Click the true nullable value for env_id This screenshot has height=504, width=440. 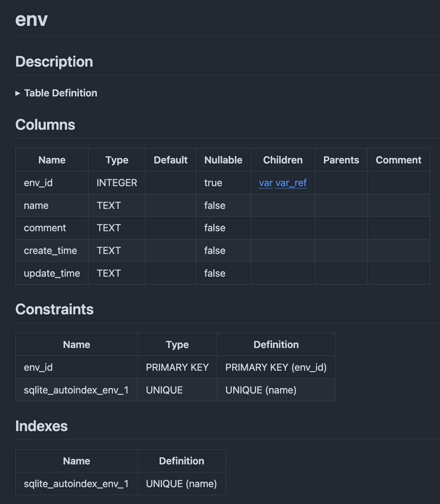tap(213, 183)
